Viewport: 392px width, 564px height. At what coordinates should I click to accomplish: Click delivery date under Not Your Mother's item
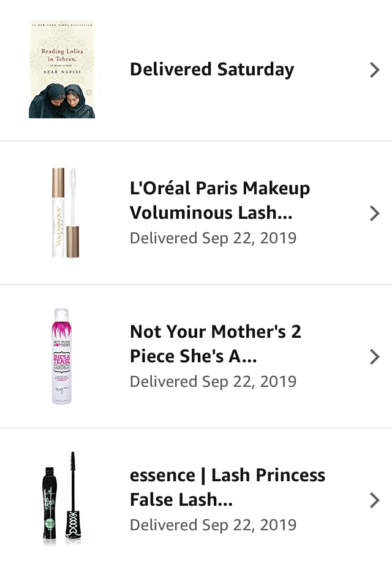213,381
